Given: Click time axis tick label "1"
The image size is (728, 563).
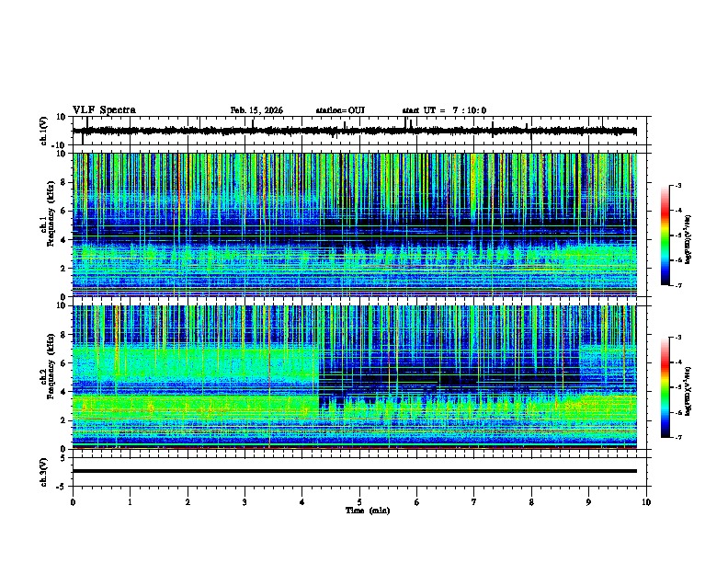Looking at the screenshot, I should (131, 502).
